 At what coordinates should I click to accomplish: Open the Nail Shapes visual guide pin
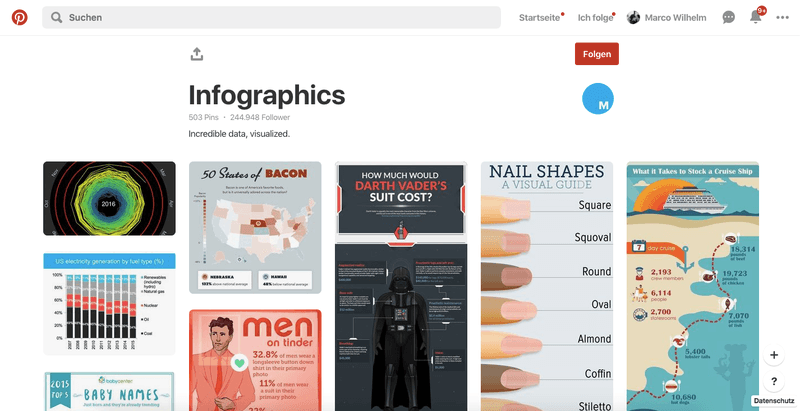(x=547, y=286)
